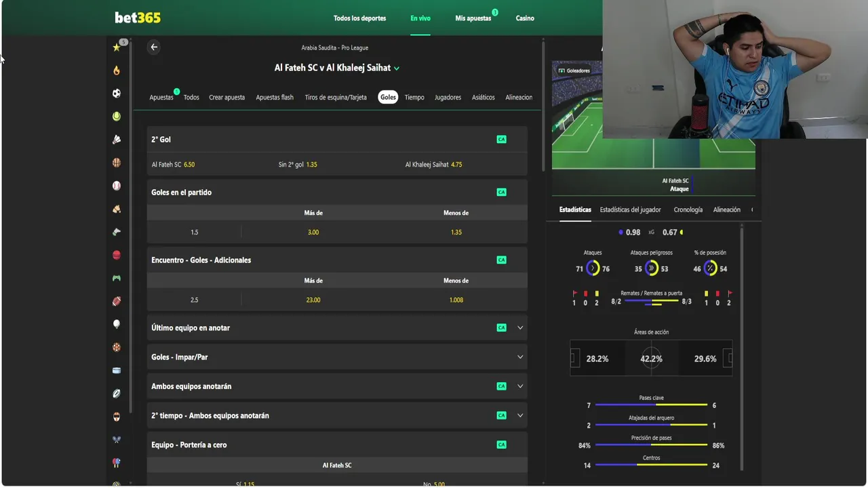868x488 pixels.
Task: Open the Cronología stats tab
Action: pos(688,210)
